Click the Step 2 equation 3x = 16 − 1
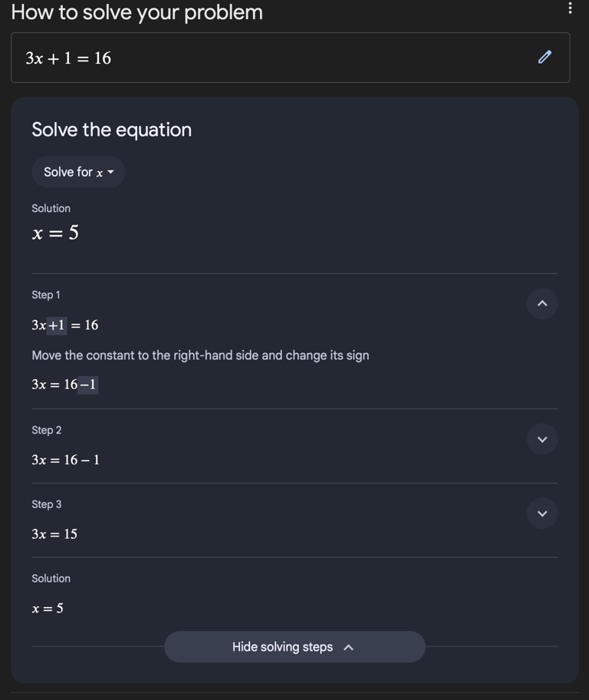 point(65,461)
